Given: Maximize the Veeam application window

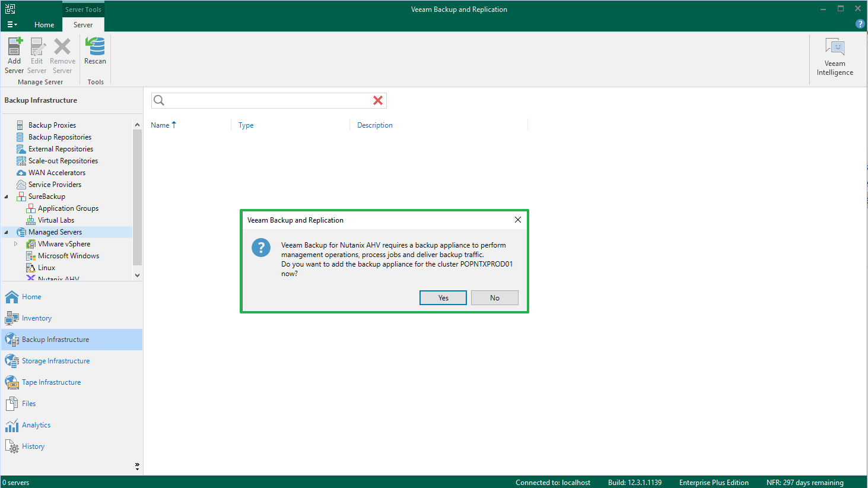Looking at the screenshot, I should pos(841,8).
